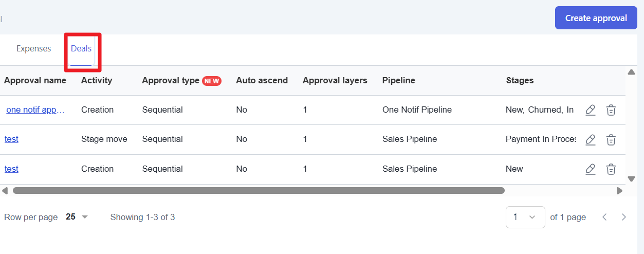Open the Row per page dropdown
This screenshot has width=644, height=254.
pyautogui.click(x=77, y=217)
